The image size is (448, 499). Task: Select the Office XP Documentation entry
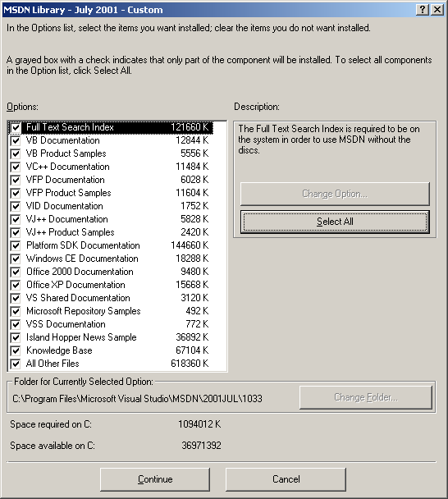(x=117, y=285)
